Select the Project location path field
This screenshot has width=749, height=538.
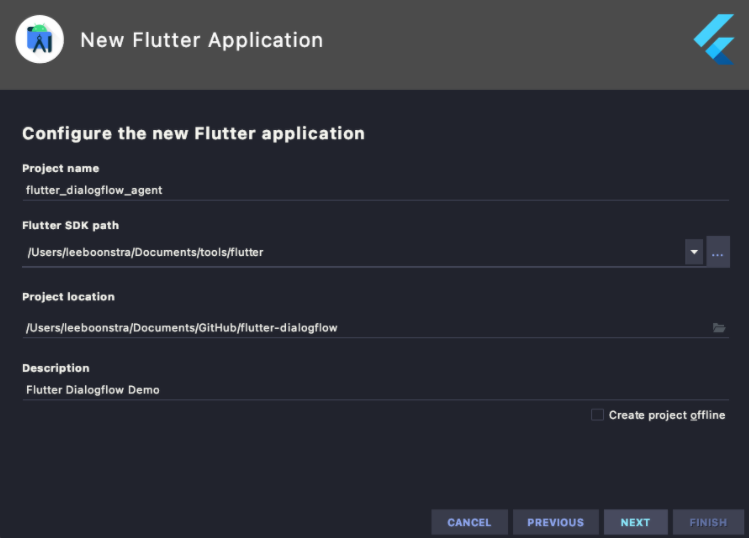pyautogui.click(x=350, y=328)
